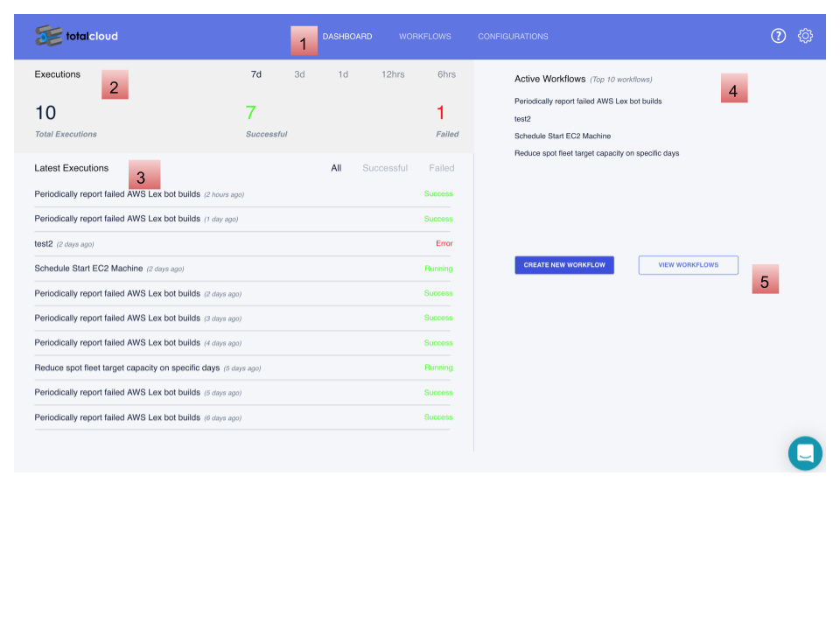The height and width of the screenshot is (630, 840).
Task: Open the Lex bot builds execution from 1 day ago
Action: tap(242, 219)
